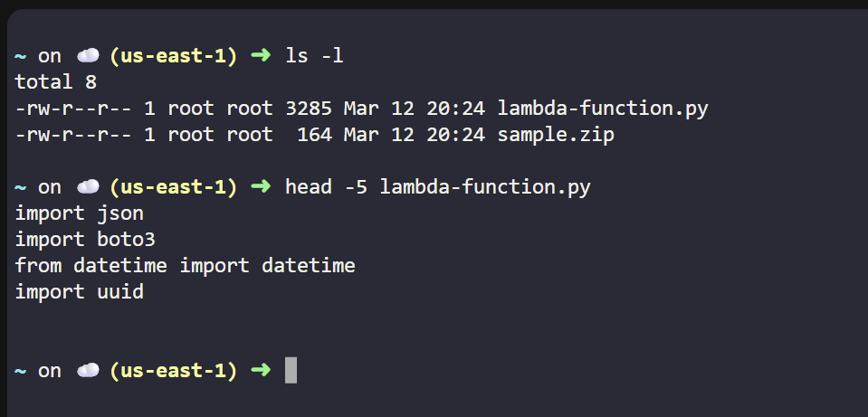
Task: Click the 'import json' output line
Action: [80, 213]
